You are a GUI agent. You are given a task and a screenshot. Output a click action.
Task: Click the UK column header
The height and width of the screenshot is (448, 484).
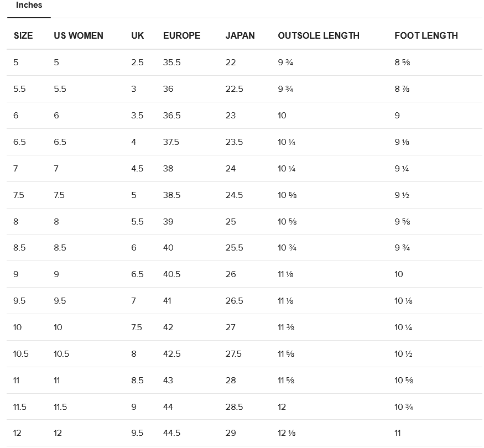[x=138, y=35]
